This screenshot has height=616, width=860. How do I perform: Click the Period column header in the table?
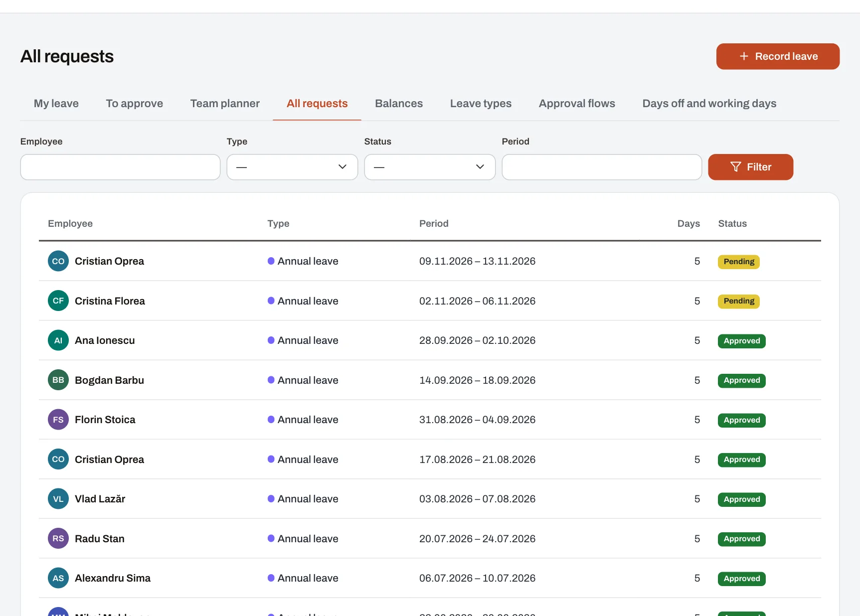point(434,223)
